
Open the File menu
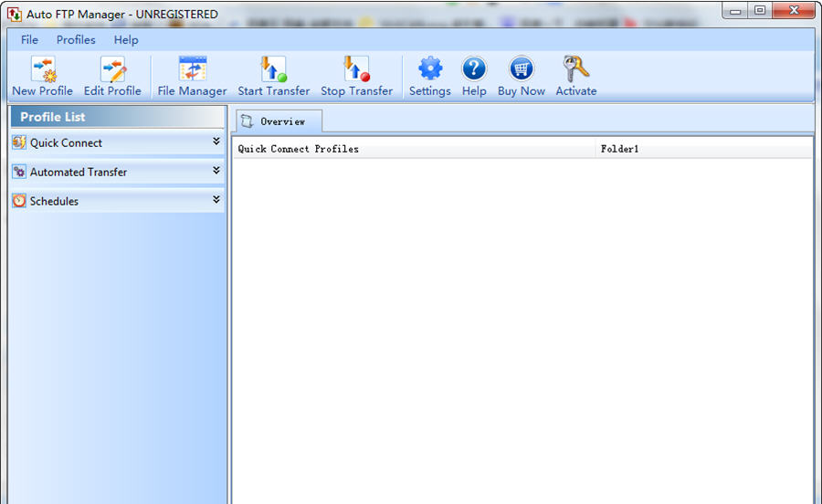[x=29, y=40]
